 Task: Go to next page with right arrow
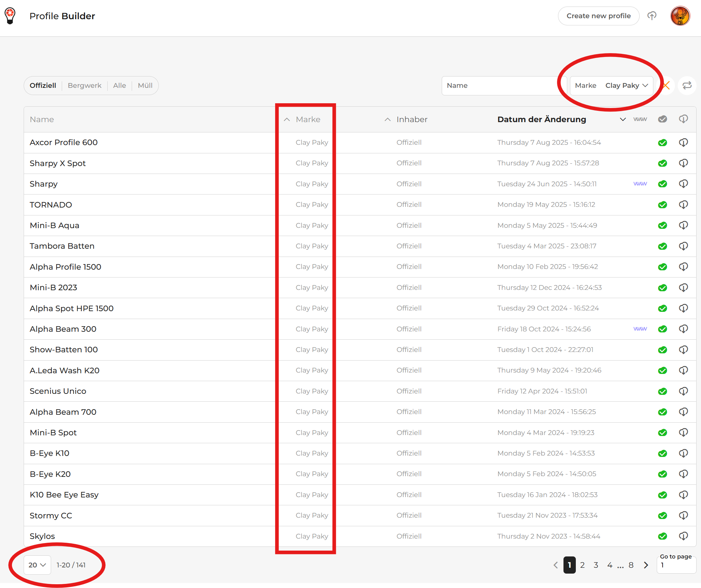tap(646, 565)
